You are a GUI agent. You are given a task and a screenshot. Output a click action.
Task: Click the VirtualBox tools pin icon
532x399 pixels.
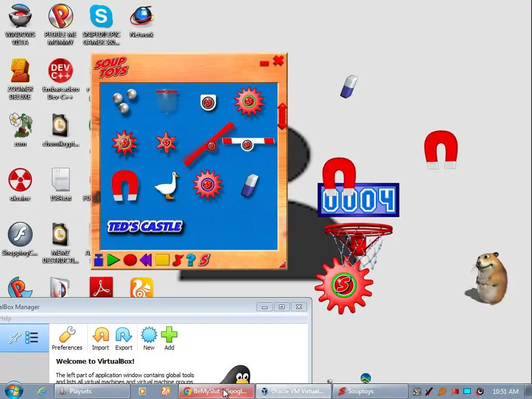tap(15, 338)
